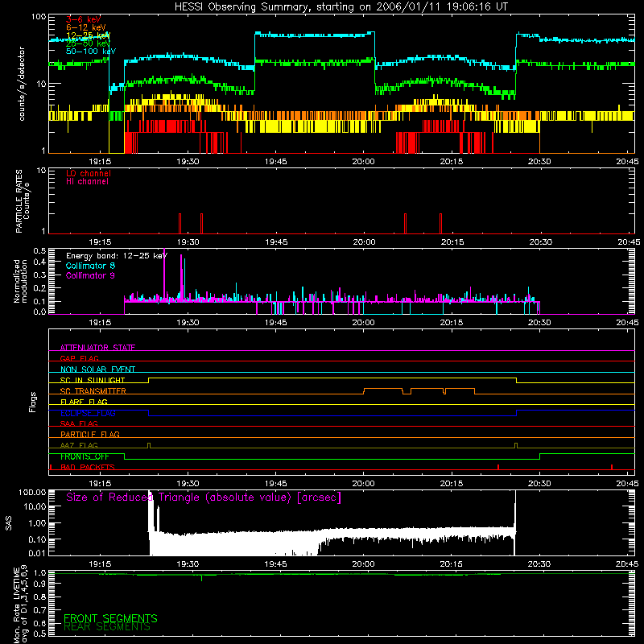This screenshot has height=644, width=644.
Task: Click the vertical Flags axis label
Action: (x=33, y=402)
